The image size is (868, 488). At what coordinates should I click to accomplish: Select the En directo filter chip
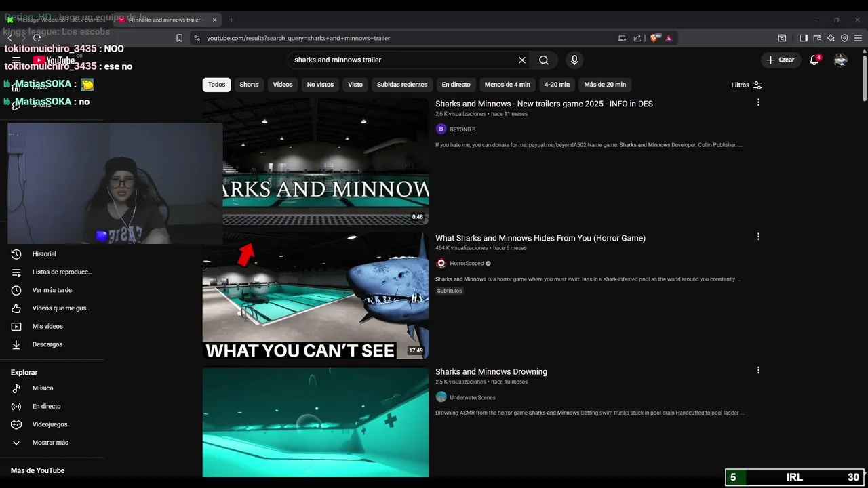456,85
